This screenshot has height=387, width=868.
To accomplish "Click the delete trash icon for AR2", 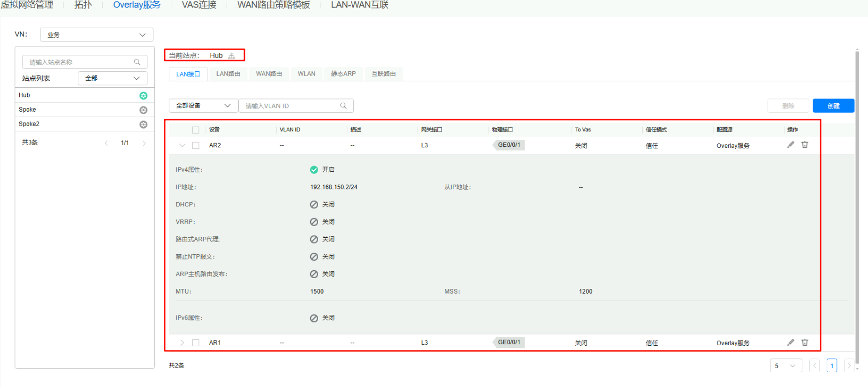I will tap(805, 145).
